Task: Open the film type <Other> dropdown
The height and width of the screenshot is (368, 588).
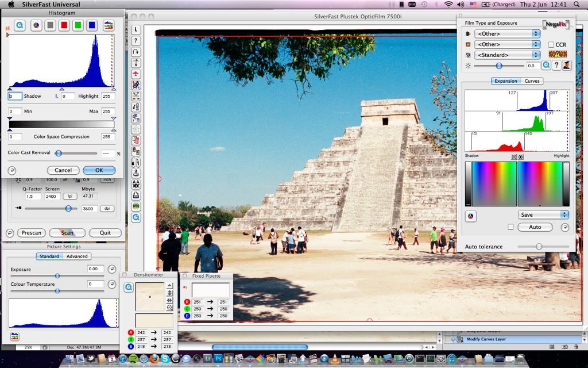Action: click(507, 33)
